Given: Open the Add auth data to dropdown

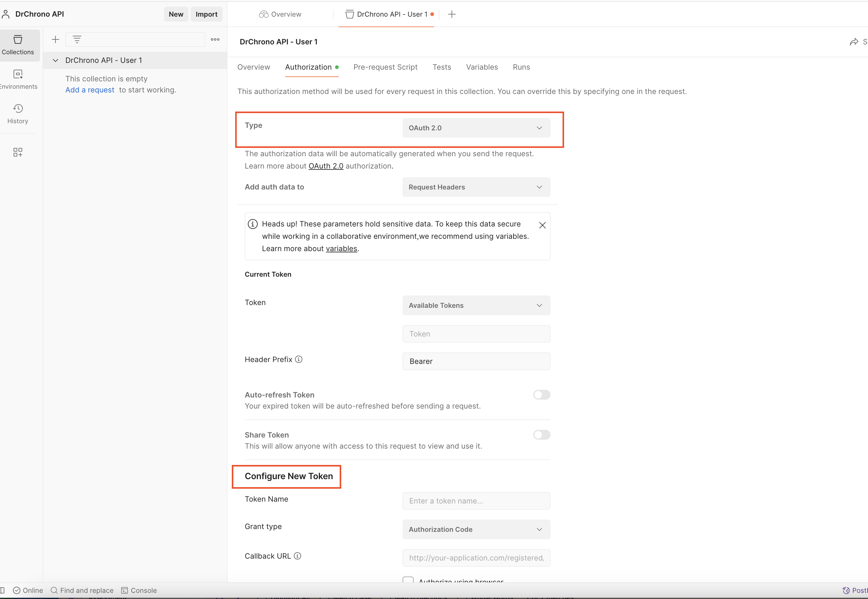Looking at the screenshot, I should pos(476,187).
